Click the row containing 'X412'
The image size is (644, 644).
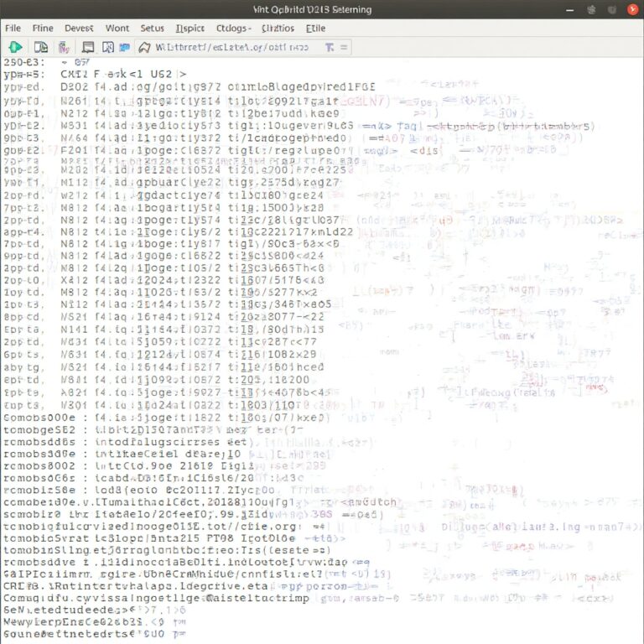click(164, 280)
